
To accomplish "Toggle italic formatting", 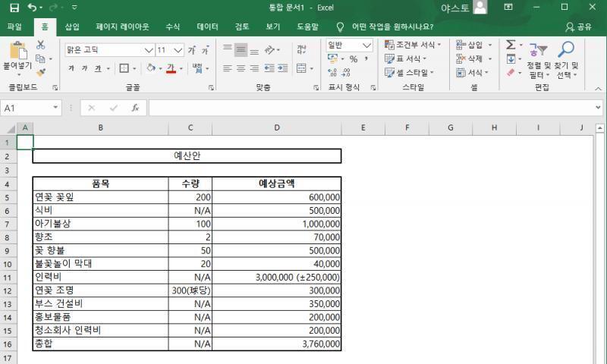I will pyautogui.click(x=84, y=68).
